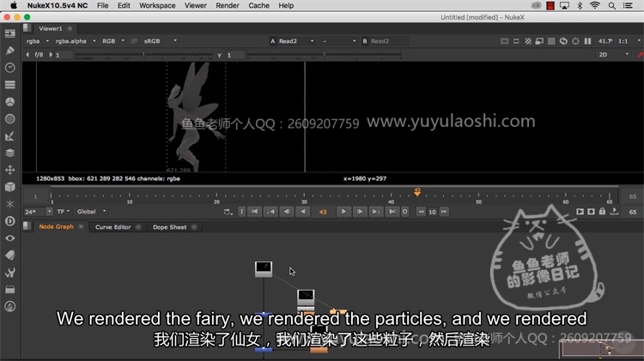
Task: Open the FurnaceCore plugins toolbar menu
Action: (x=9, y=306)
